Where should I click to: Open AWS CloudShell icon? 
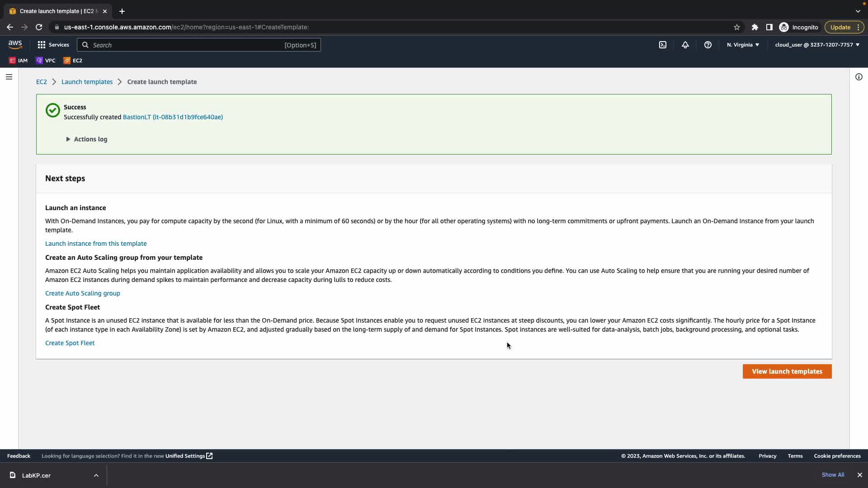point(663,45)
